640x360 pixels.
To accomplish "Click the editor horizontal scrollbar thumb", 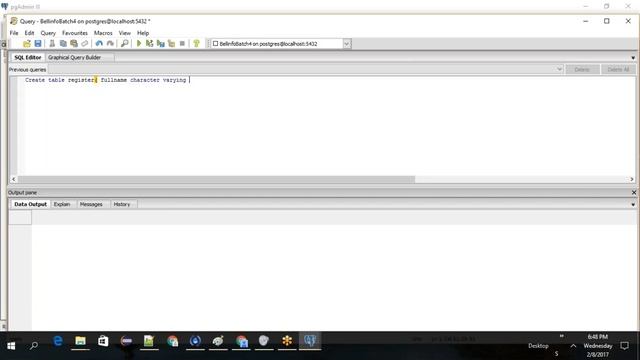I will (x=216, y=179).
